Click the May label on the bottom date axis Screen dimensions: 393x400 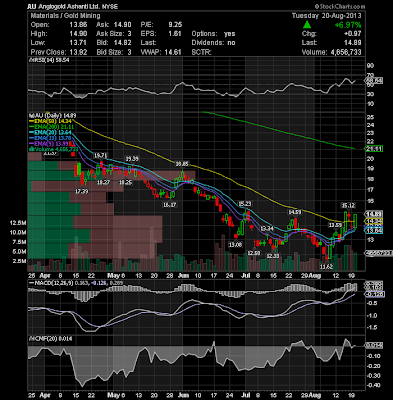click(114, 395)
